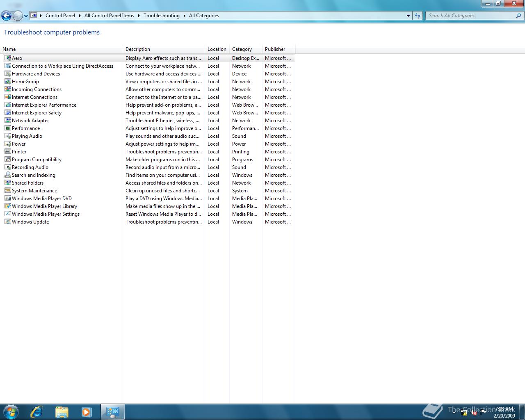Click the Internet Connections icon
525x420 pixels.
pyautogui.click(x=8, y=97)
